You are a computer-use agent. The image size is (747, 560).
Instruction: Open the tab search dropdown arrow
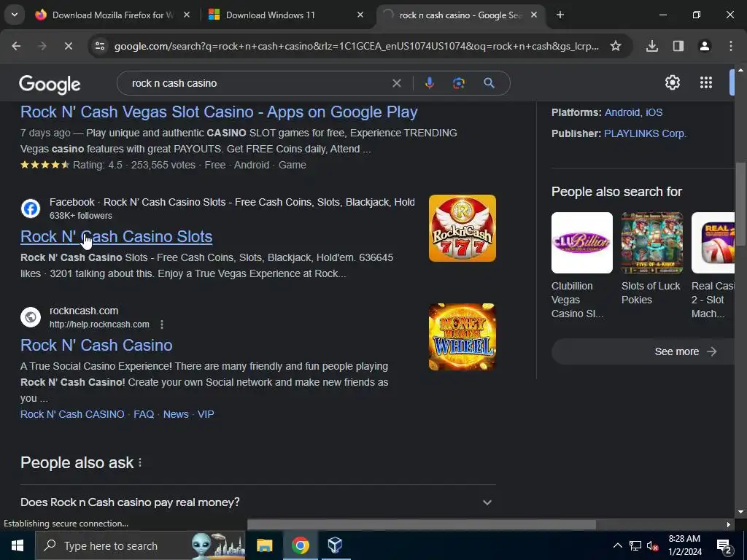coord(15,15)
